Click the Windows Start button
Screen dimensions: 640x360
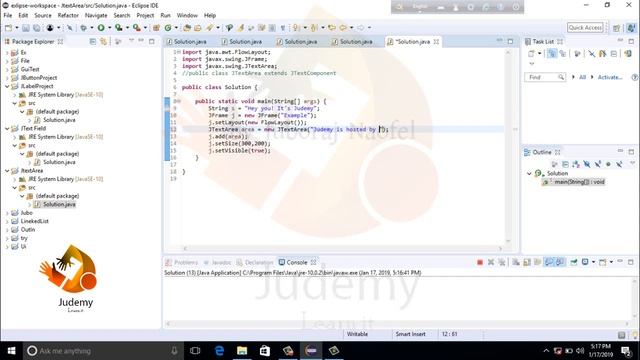click(11, 351)
